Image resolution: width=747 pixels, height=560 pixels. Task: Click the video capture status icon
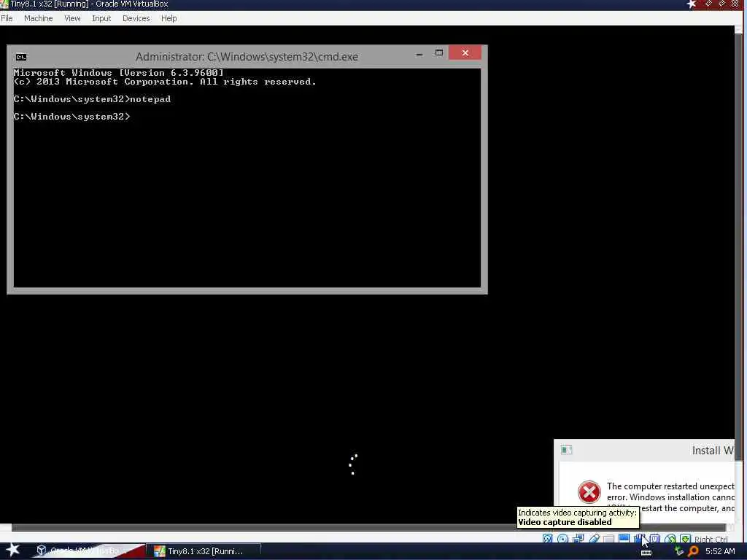[639, 539]
